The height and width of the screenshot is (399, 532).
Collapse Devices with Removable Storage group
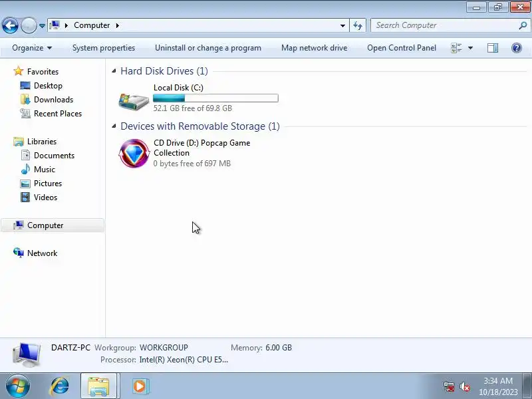pyautogui.click(x=114, y=126)
